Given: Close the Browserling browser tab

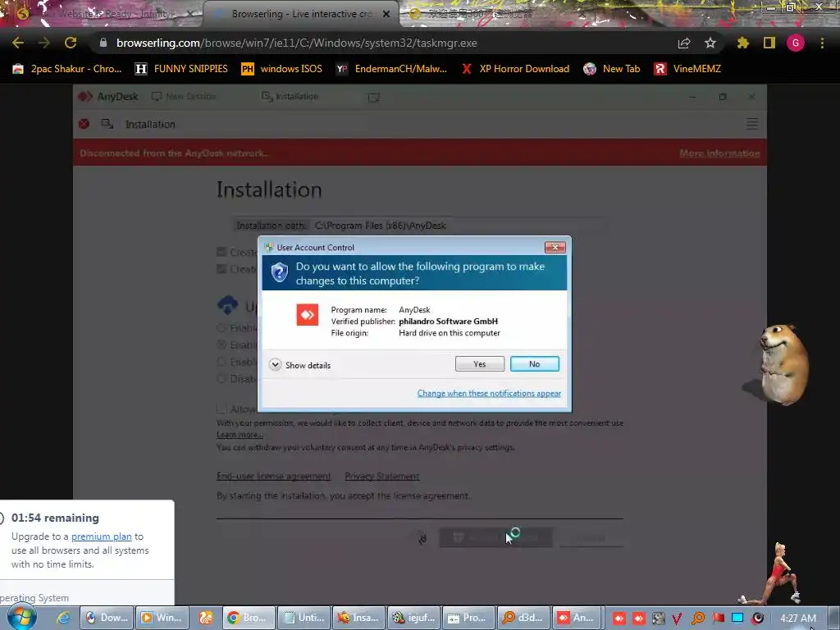Looking at the screenshot, I should [386, 14].
